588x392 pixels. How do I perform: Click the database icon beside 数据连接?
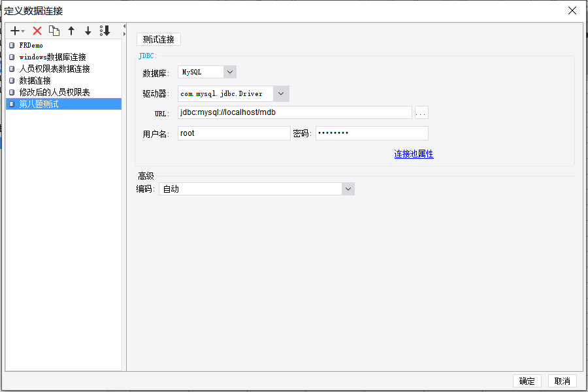[12, 80]
